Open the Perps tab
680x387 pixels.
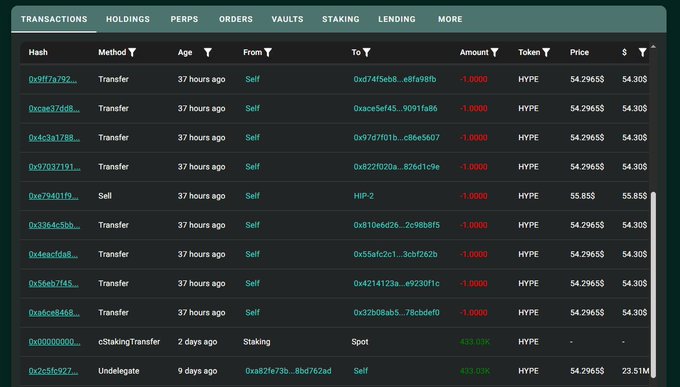(x=184, y=19)
